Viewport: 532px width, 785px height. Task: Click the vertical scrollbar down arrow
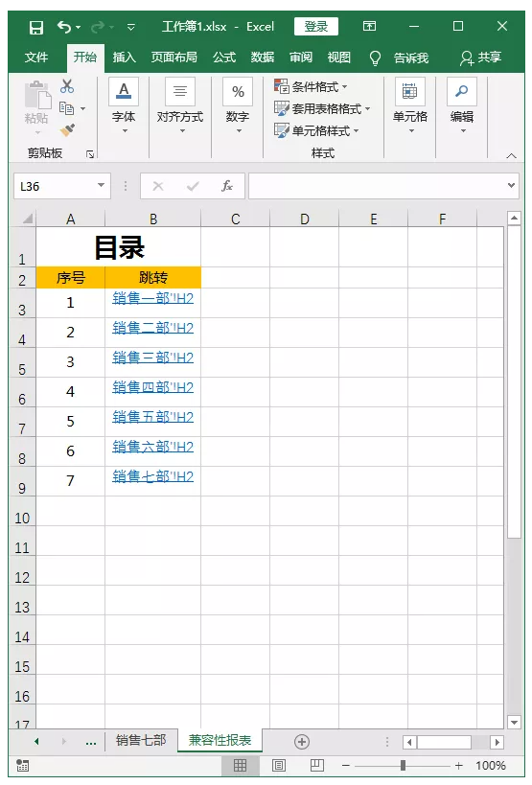click(x=514, y=722)
